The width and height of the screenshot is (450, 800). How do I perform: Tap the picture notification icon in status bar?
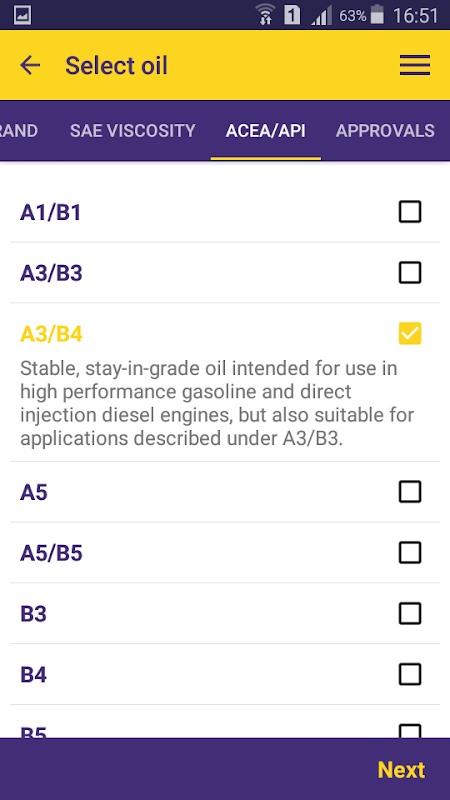click(x=22, y=15)
